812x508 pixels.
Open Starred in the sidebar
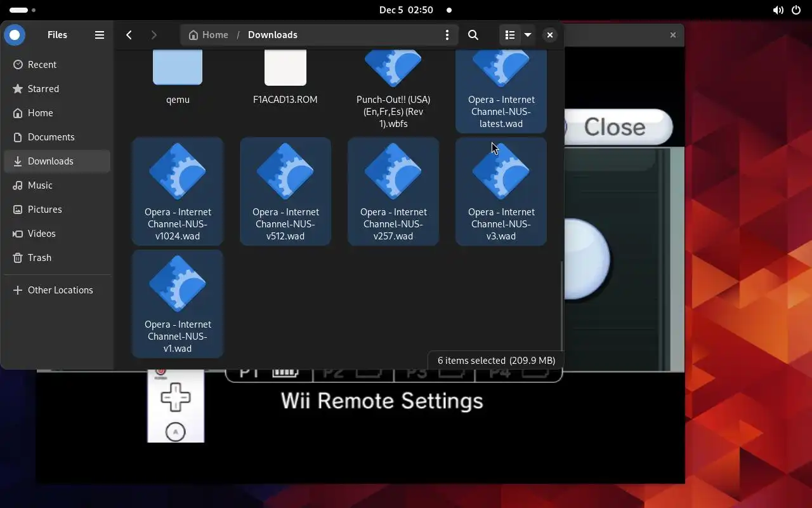click(57, 89)
